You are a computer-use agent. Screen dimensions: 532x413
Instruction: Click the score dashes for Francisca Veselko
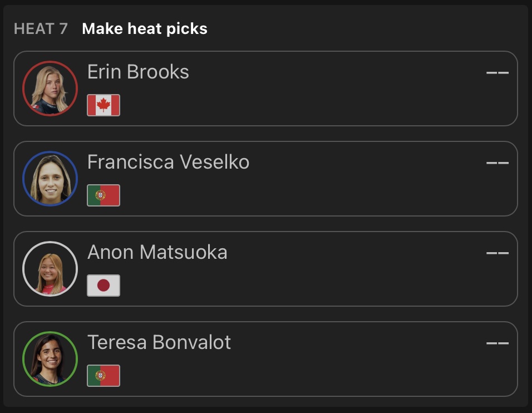[x=497, y=163]
